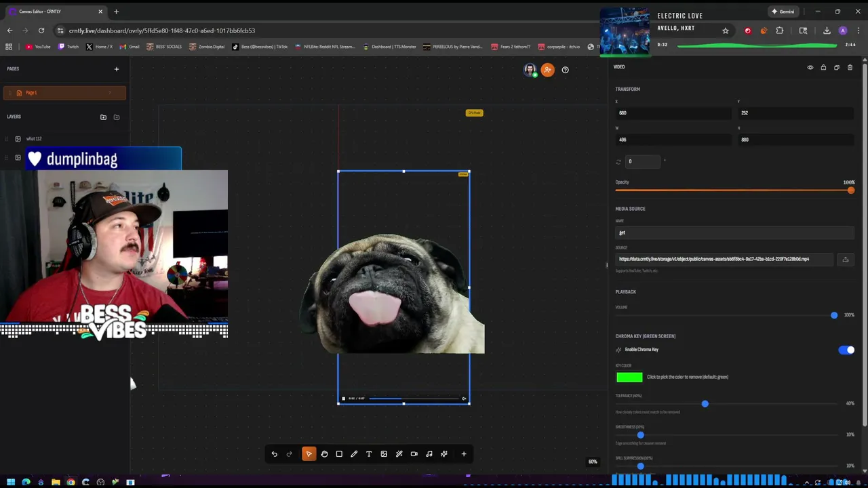The height and width of the screenshot is (488, 868).
Task: Select the Text tool
Action: click(x=369, y=454)
